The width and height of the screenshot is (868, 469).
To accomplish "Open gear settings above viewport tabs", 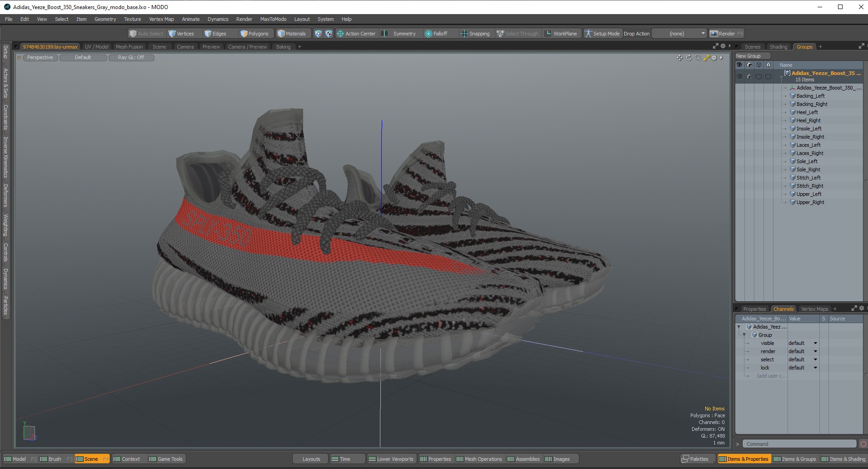I will click(723, 46).
